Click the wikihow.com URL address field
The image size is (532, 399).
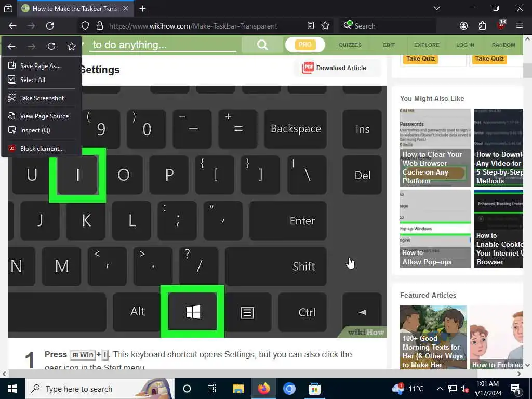pos(193,26)
